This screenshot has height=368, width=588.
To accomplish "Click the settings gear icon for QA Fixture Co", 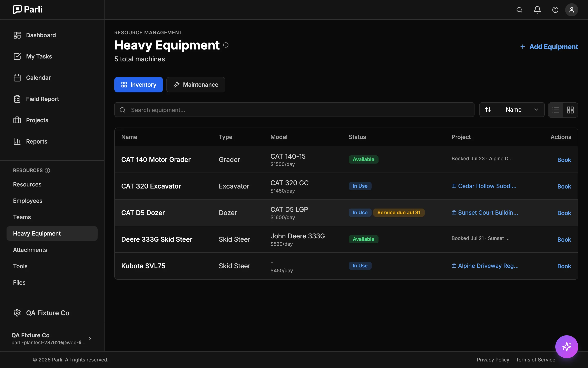I will click(17, 313).
